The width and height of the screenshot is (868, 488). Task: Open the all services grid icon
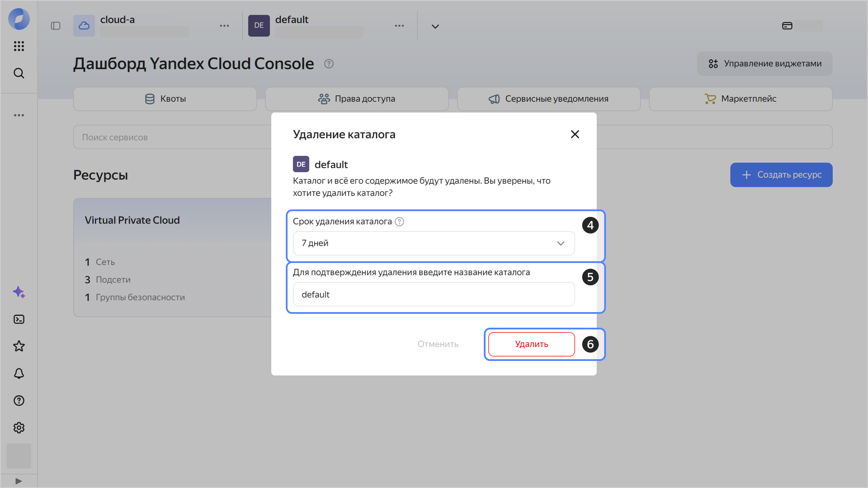(19, 46)
